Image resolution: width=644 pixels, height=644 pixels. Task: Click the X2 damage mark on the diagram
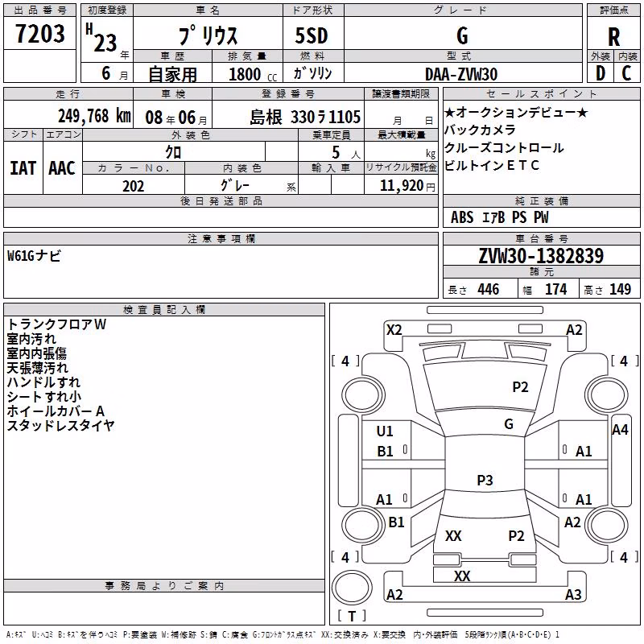coord(394,330)
